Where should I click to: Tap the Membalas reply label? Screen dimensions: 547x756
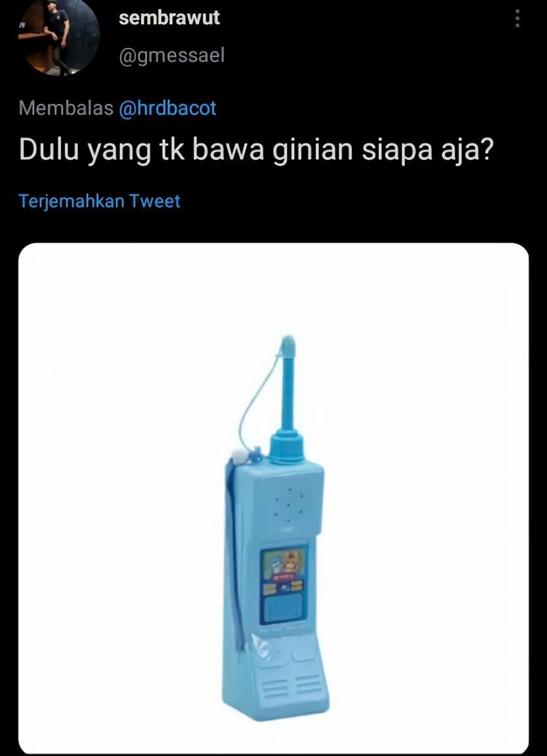(x=66, y=108)
